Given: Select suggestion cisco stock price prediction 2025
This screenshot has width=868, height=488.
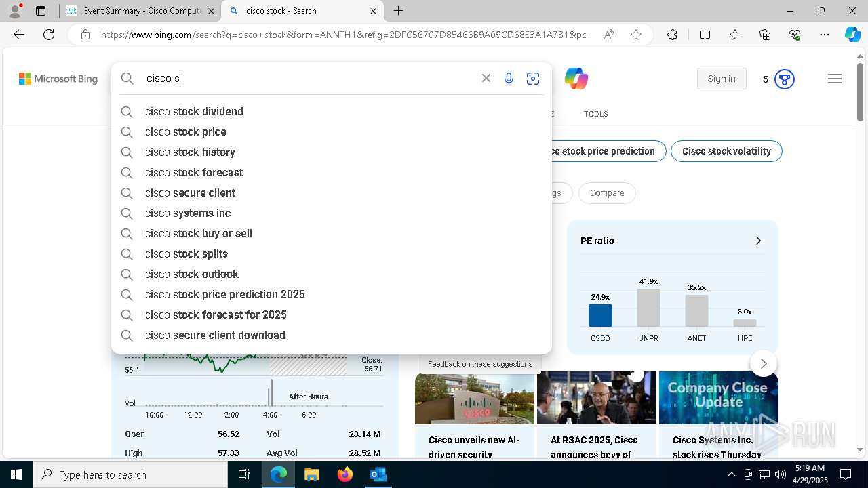Looking at the screenshot, I should click(331, 294).
